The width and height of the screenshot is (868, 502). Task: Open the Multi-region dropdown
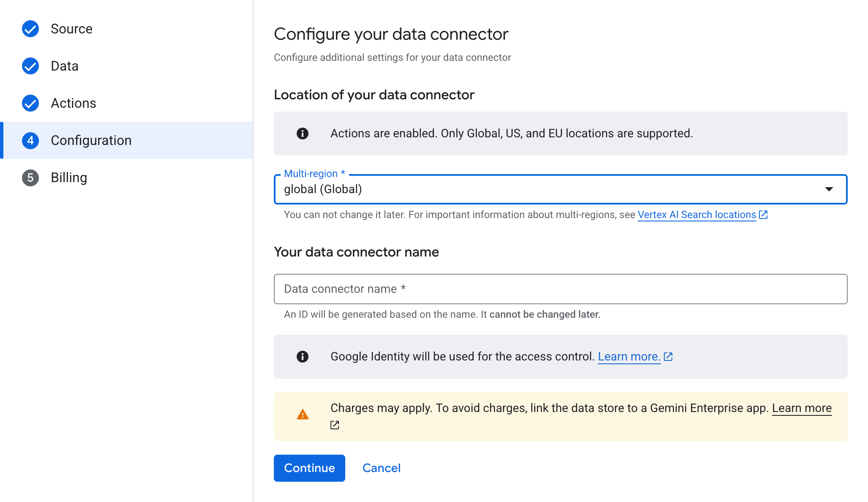[x=561, y=189]
